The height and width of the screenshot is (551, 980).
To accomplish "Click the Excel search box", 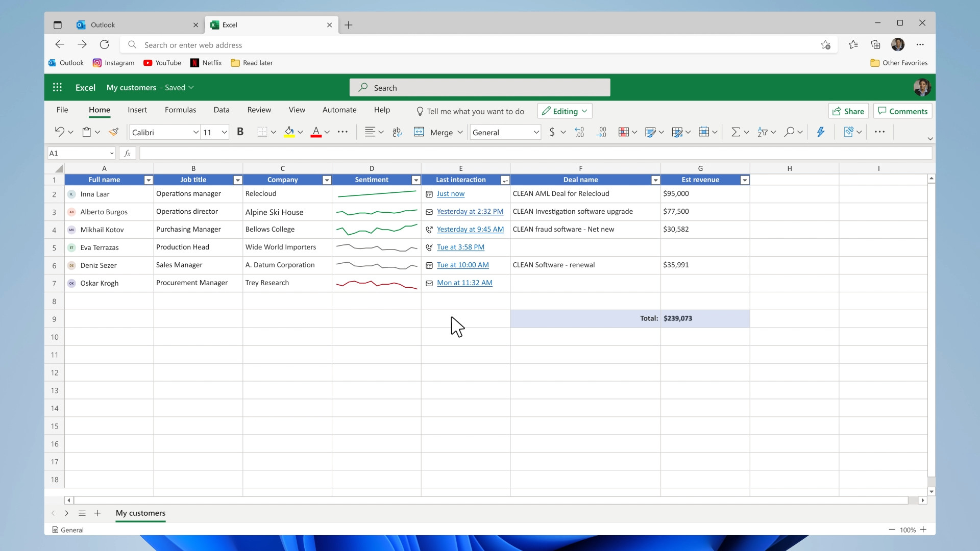I will click(480, 87).
